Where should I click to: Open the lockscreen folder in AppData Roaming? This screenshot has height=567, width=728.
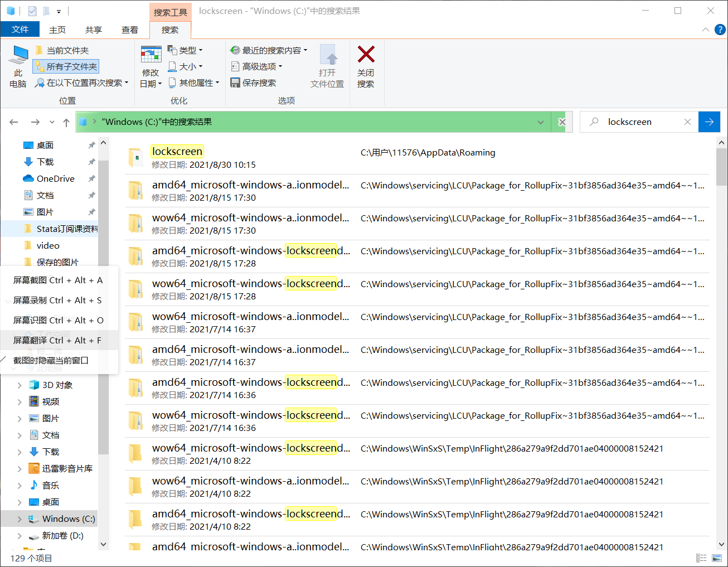[x=177, y=152]
